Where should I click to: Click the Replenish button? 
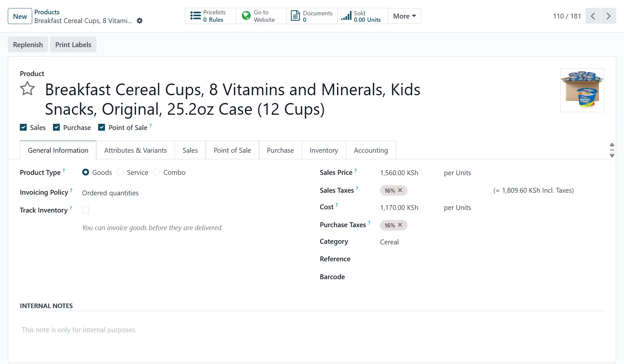(28, 45)
